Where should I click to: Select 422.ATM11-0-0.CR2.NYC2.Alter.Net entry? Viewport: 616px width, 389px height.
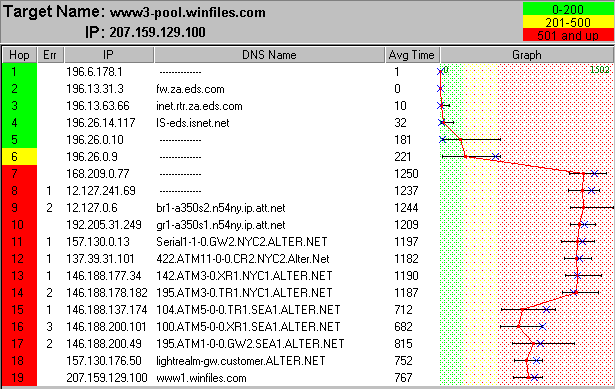(243, 259)
